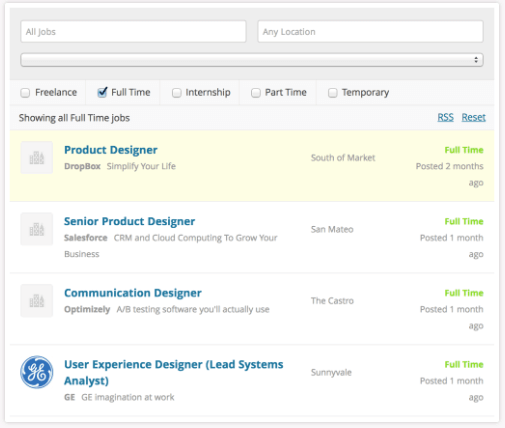Toggle the Temporary job type checkbox

click(x=333, y=93)
